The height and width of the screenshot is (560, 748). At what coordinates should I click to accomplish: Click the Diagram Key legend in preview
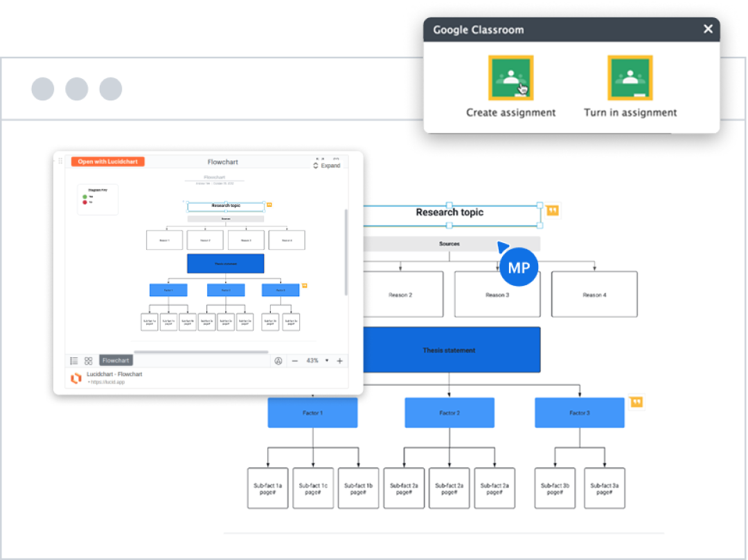coord(98,199)
